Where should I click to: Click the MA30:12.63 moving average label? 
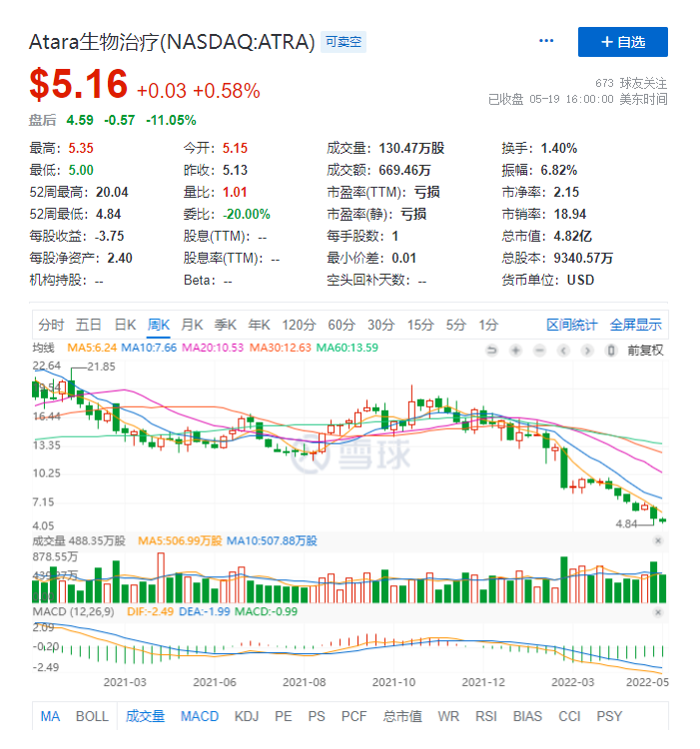click(x=281, y=348)
